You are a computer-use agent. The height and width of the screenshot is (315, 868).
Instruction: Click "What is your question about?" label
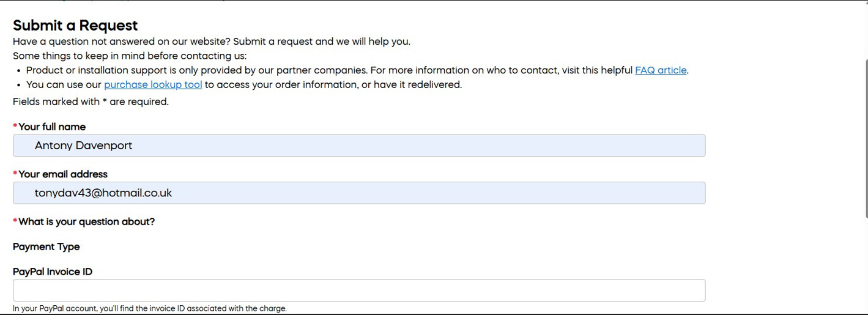pyautogui.click(x=86, y=221)
